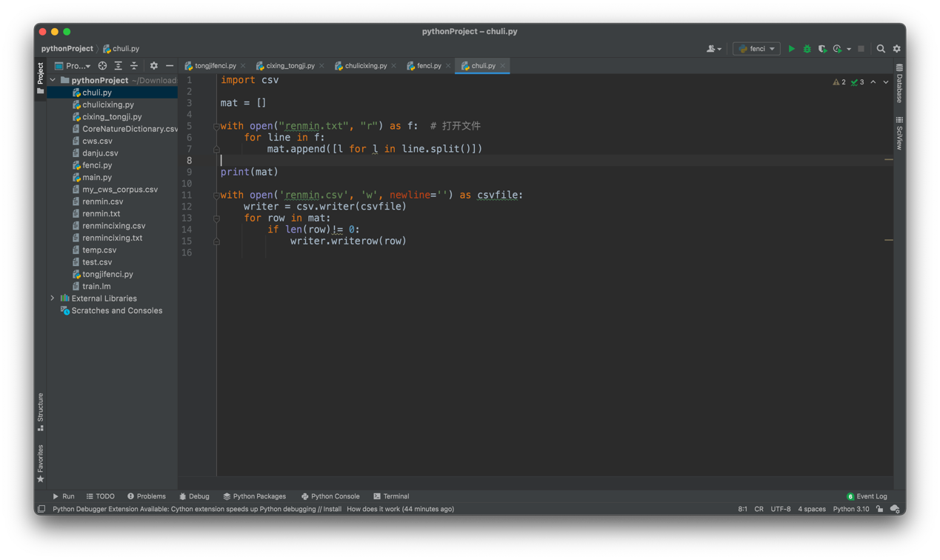Expand the External Libraries node
The width and height of the screenshot is (940, 560).
[x=53, y=299]
